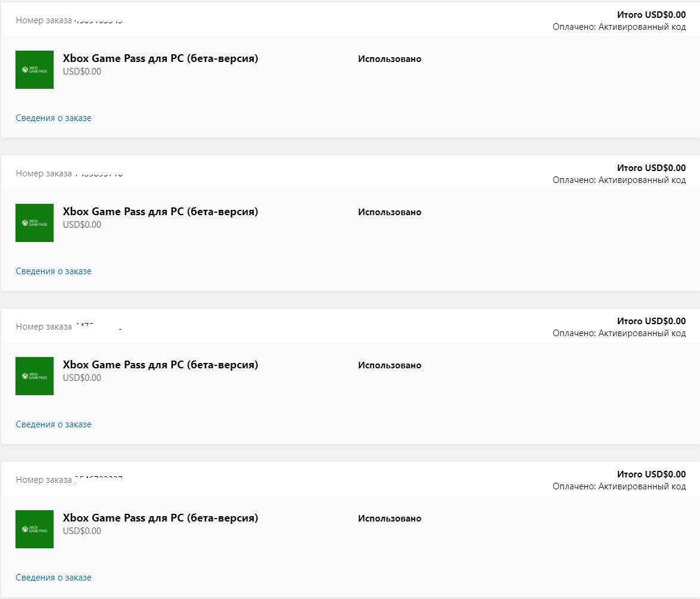Click "Оплачено: Активированный код" in third order
The width and height of the screenshot is (700, 599).
click(x=619, y=333)
